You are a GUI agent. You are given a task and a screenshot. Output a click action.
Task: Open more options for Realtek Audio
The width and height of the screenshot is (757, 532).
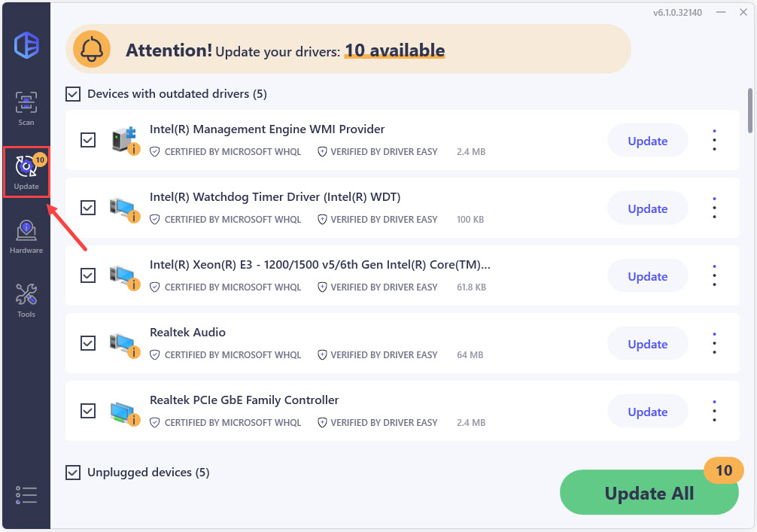coord(714,343)
